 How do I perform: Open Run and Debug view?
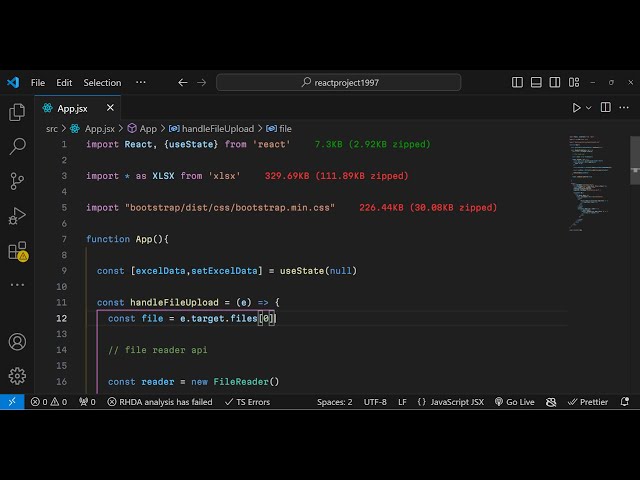click(x=17, y=216)
